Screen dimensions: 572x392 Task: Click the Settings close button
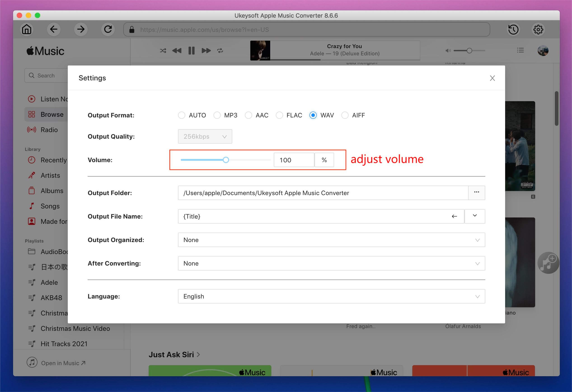point(492,78)
